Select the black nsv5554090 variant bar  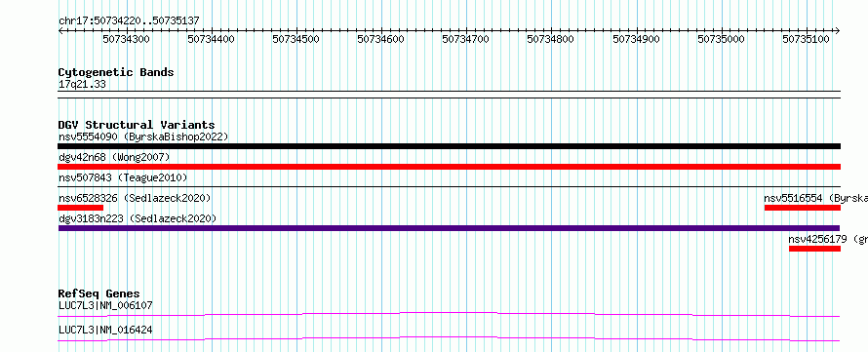[x=449, y=146]
